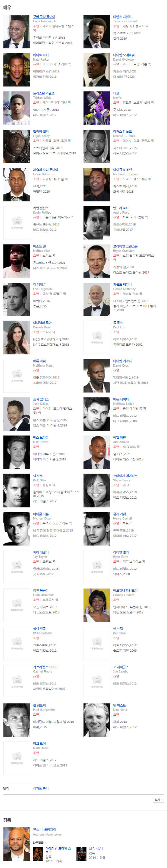Click Paul Fox's no-image placeholder icon
167x868 pixels.
point(97,338)
